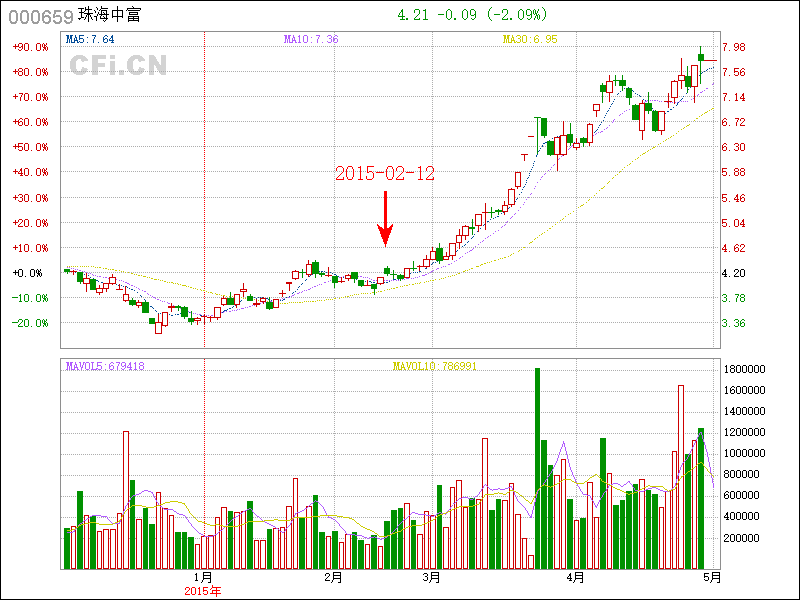Select the MAVOL5:679418 volume label
Image resolution: width=800 pixels, height=600 pixels.
(105, 367)
